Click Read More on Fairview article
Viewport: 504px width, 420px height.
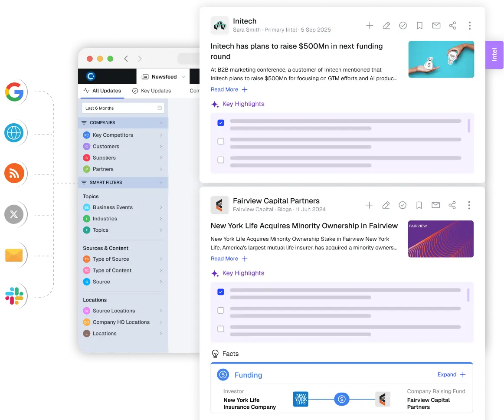click(229, 259)
